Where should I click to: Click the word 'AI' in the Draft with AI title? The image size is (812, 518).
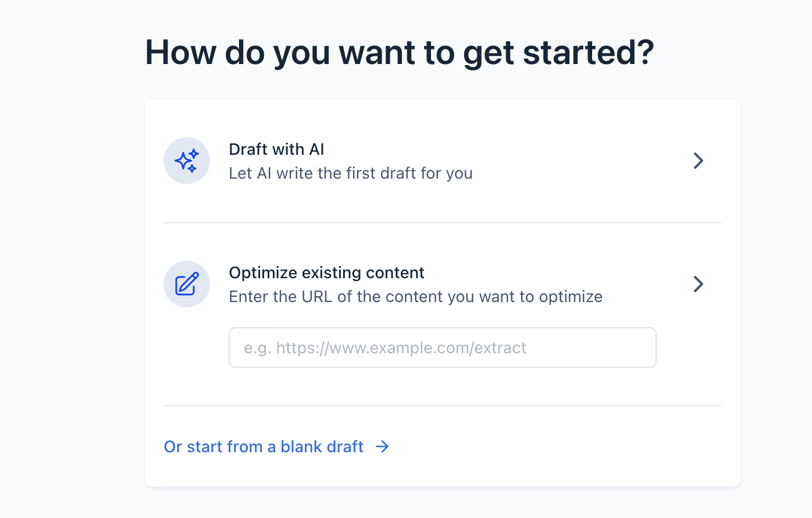tap(316, 150)
